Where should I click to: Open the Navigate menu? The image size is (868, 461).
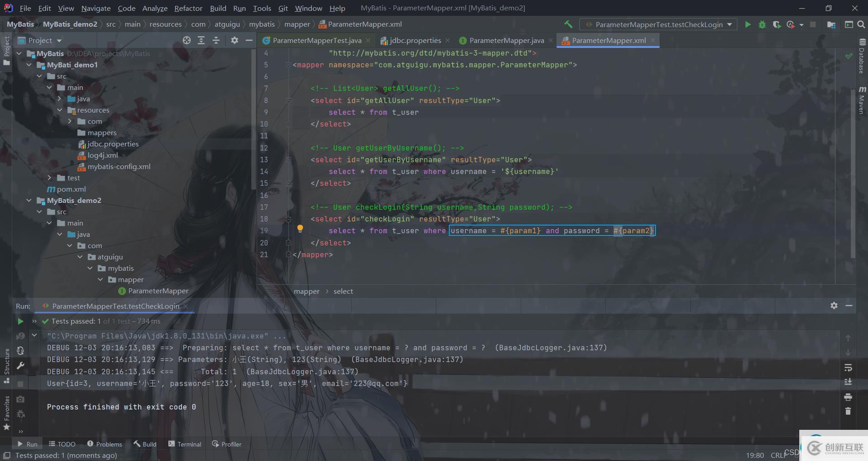coord(96,8)
